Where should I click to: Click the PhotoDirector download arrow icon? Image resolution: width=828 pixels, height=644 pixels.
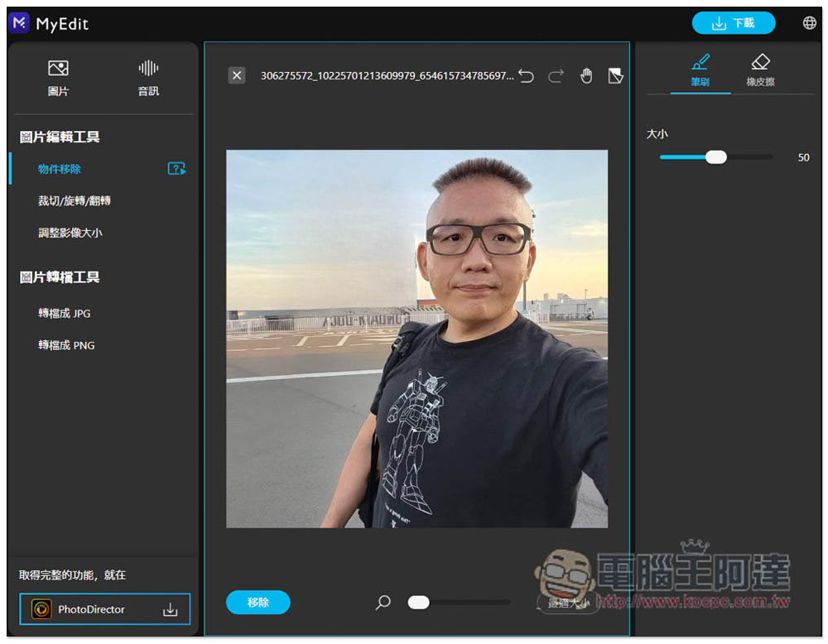(x=170, y=610)
